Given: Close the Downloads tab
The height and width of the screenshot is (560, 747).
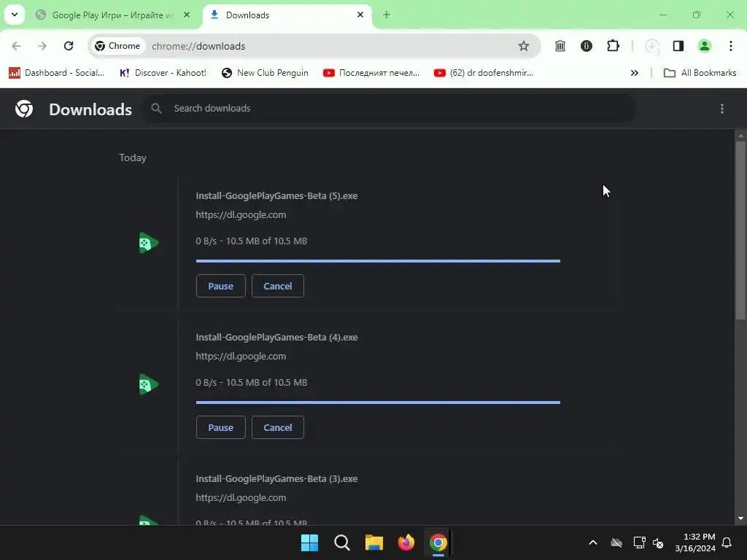Looking at the screenshot, I should [360, 15].
